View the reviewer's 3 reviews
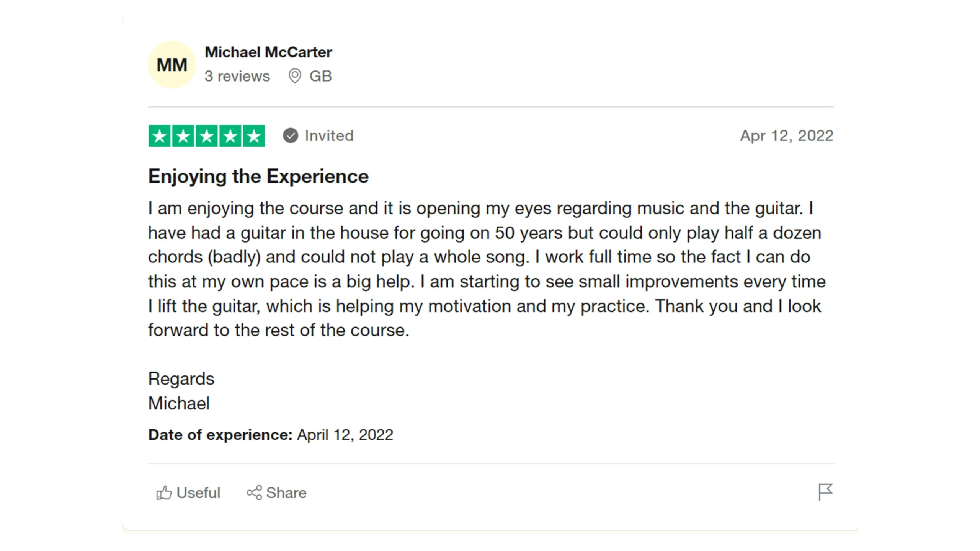The image size is (980, 551). (x=237, y=76)
